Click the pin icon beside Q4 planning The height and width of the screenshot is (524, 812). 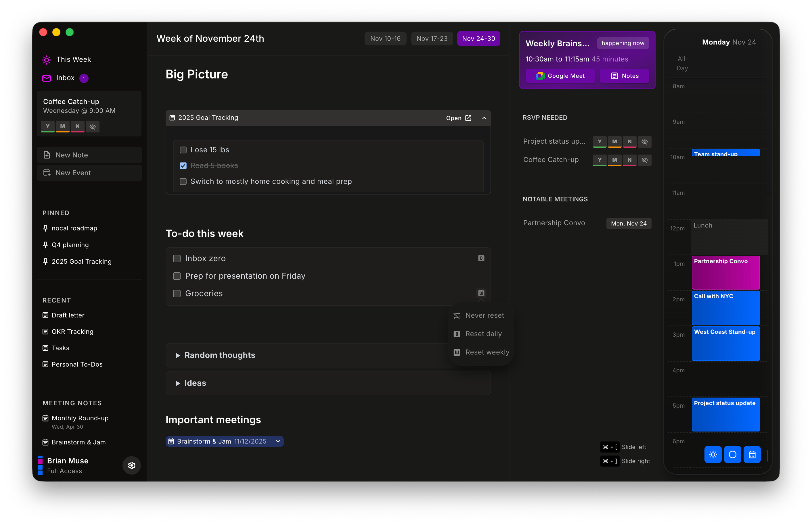46,245
